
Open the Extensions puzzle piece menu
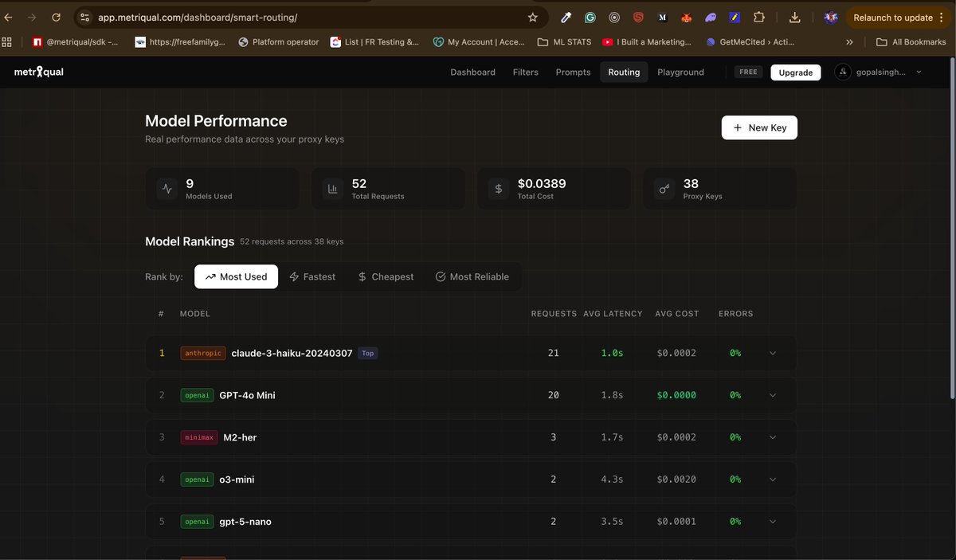tap(759, 17)
